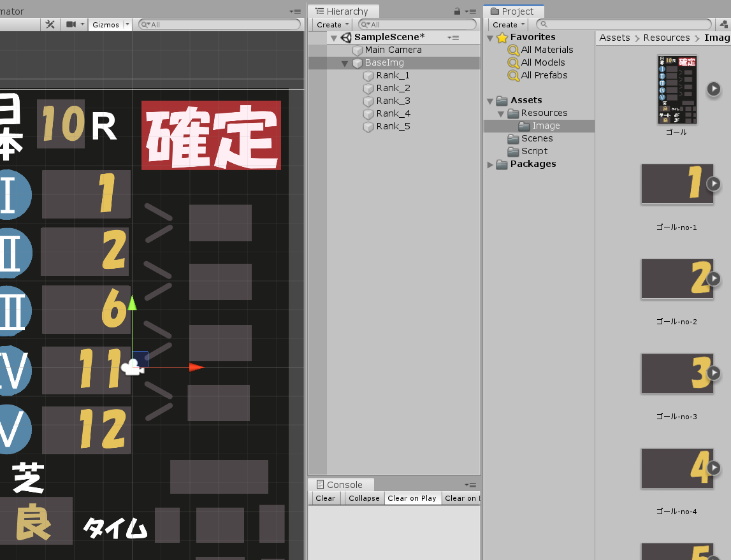This screenshot has width=731, height=560.
Task: Switch to the Hierarchy tab
Action: pos(343,11)
